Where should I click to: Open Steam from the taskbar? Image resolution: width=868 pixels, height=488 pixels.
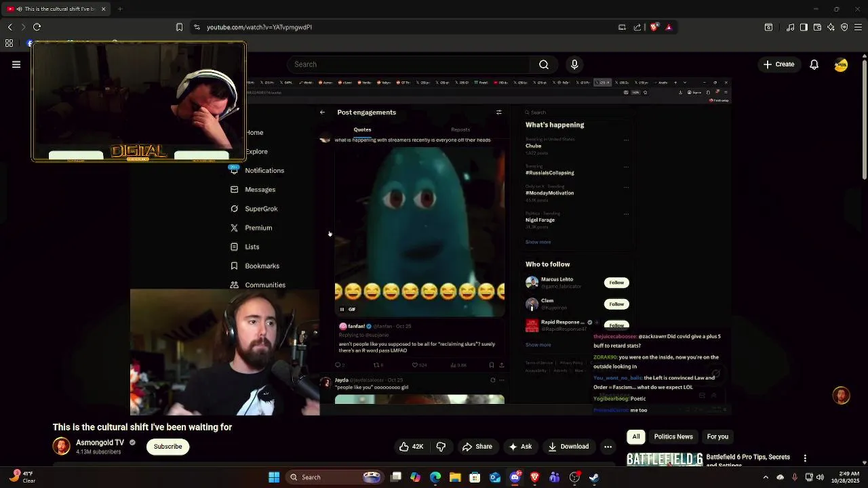(594, 477)
